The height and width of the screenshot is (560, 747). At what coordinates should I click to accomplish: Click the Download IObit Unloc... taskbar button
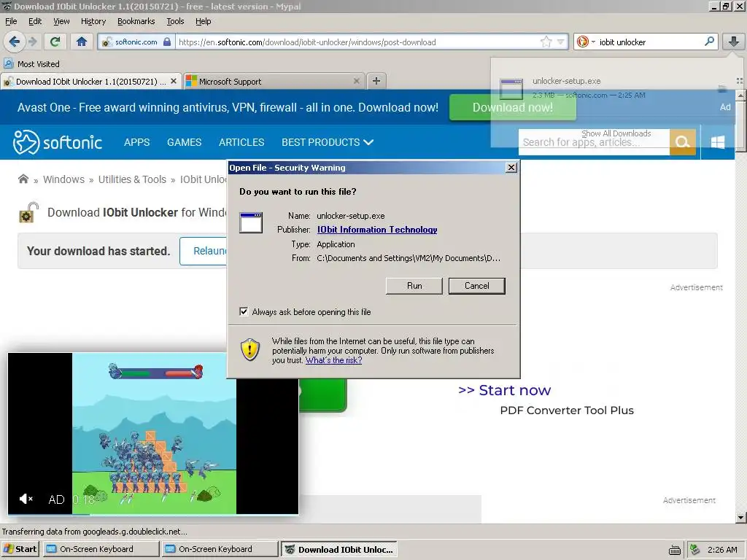338,549
